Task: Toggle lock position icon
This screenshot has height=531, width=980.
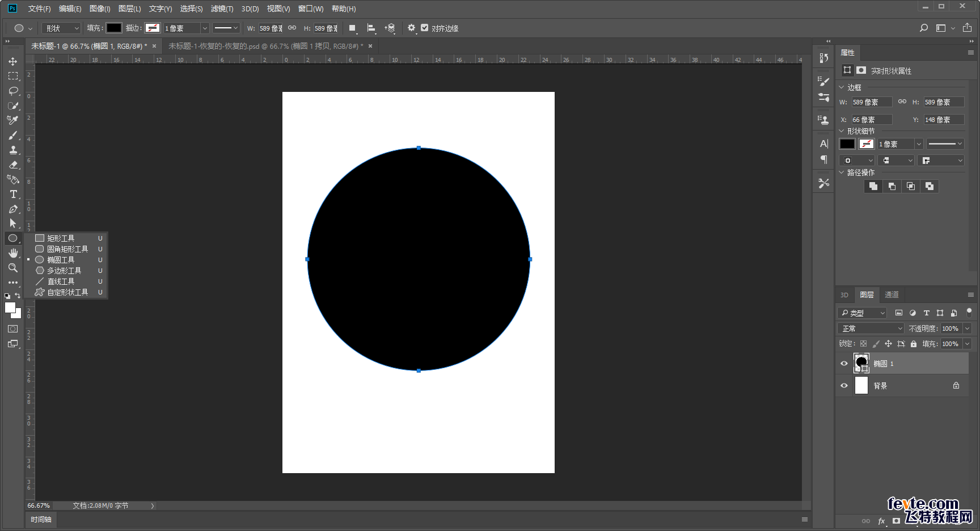Action: click(x=888, y=344)
